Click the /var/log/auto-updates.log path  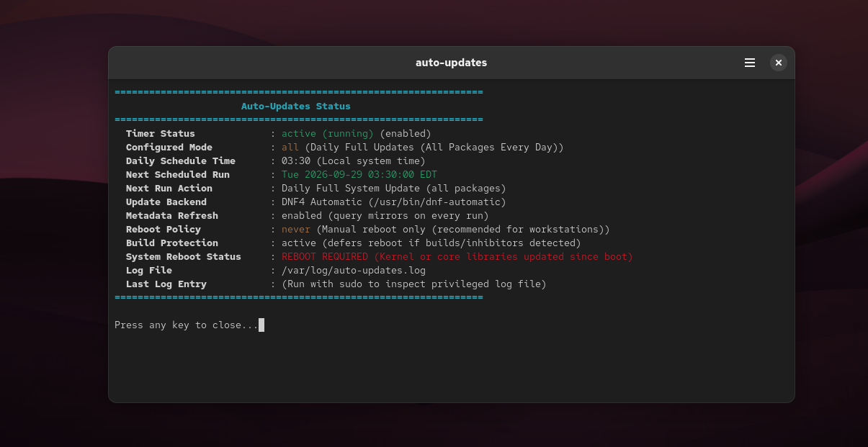coord(354,270)
